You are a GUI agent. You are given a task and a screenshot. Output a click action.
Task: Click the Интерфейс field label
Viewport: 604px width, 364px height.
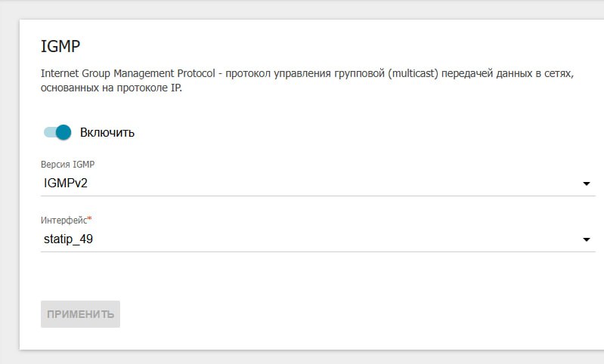(64, 220)
